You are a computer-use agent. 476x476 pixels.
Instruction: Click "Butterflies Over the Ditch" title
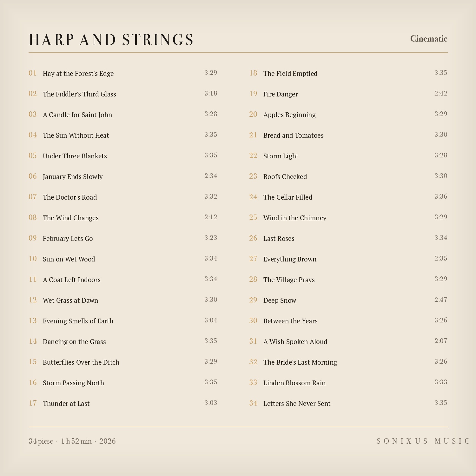tap(81, 362)
